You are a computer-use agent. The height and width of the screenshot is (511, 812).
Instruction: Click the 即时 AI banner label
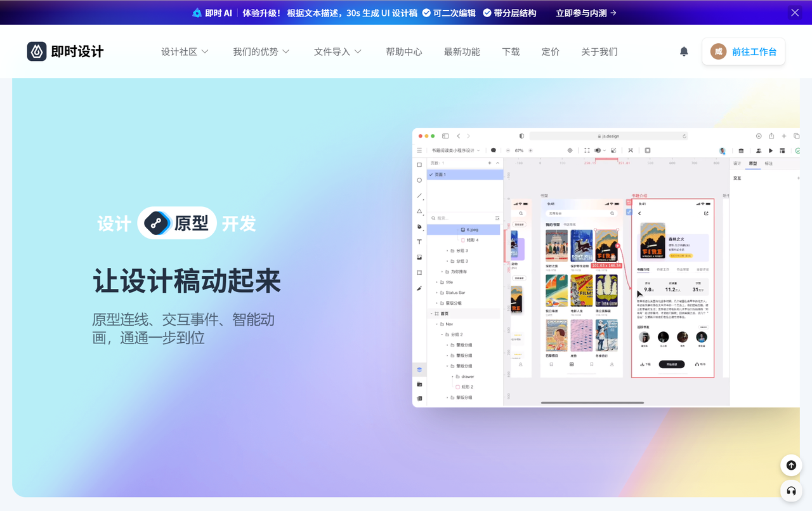click(212, 13)
